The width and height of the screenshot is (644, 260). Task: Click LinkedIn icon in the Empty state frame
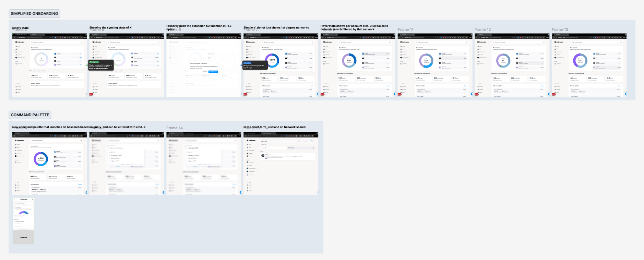55,54
